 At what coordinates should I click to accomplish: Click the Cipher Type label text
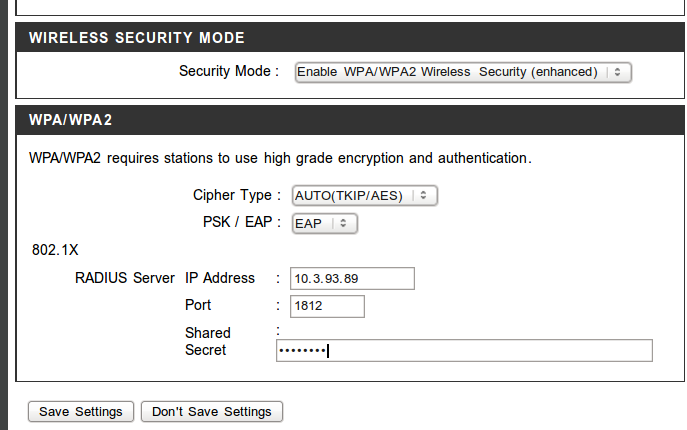click(232, 195)
